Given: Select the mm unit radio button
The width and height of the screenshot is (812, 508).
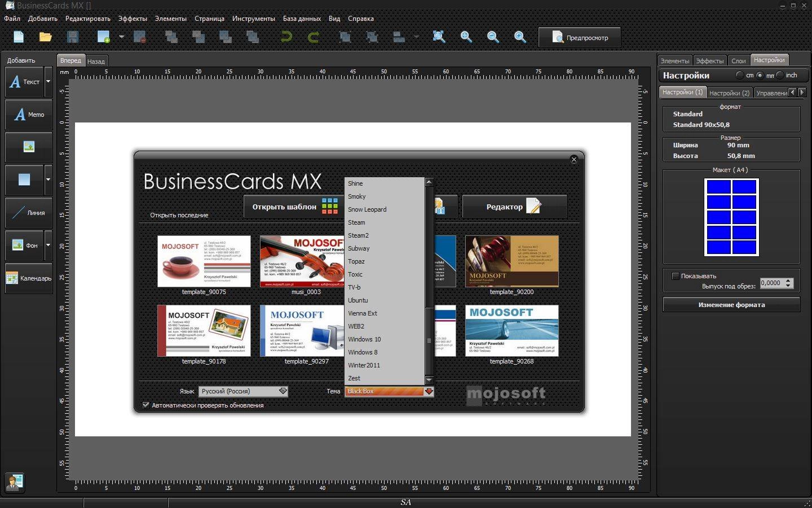Looking at the screenshot, I should pos(760,75).
